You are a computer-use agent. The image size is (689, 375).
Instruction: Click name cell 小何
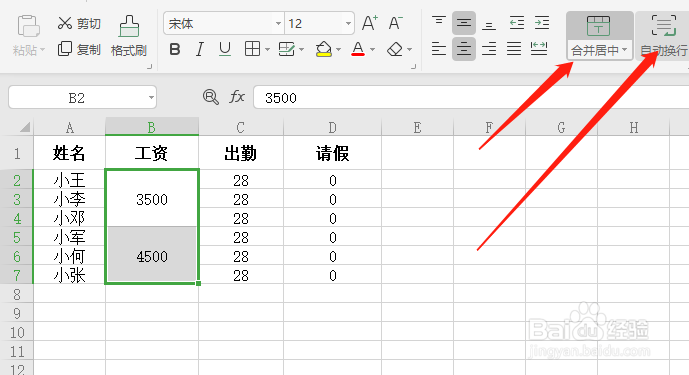tap(69, 255)
